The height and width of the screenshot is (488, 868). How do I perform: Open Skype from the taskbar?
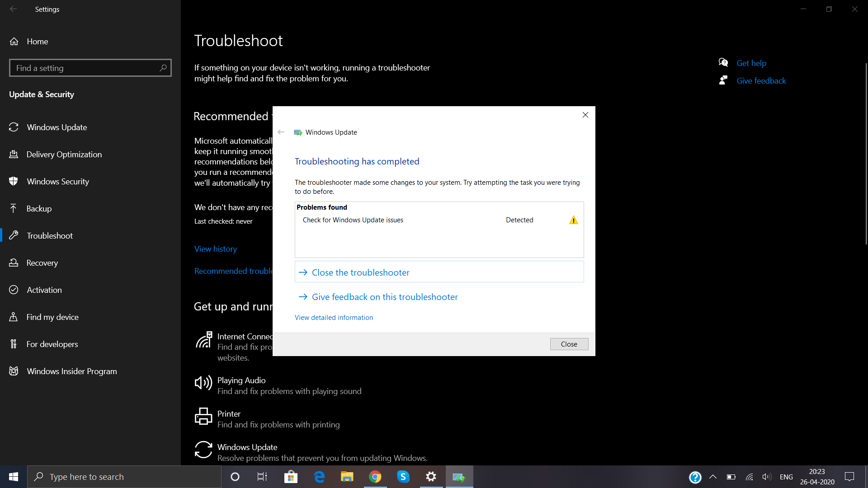point(403,477)
